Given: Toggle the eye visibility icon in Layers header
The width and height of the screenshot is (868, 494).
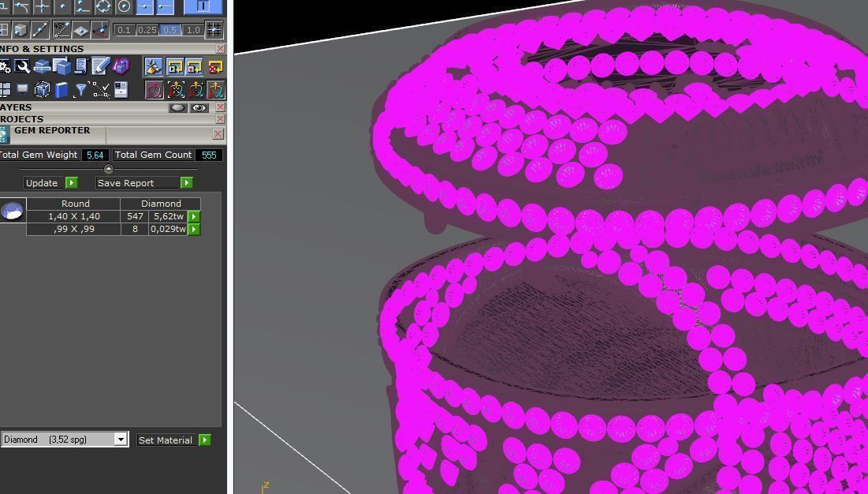Looking at the screenshot, I should 199,107.
